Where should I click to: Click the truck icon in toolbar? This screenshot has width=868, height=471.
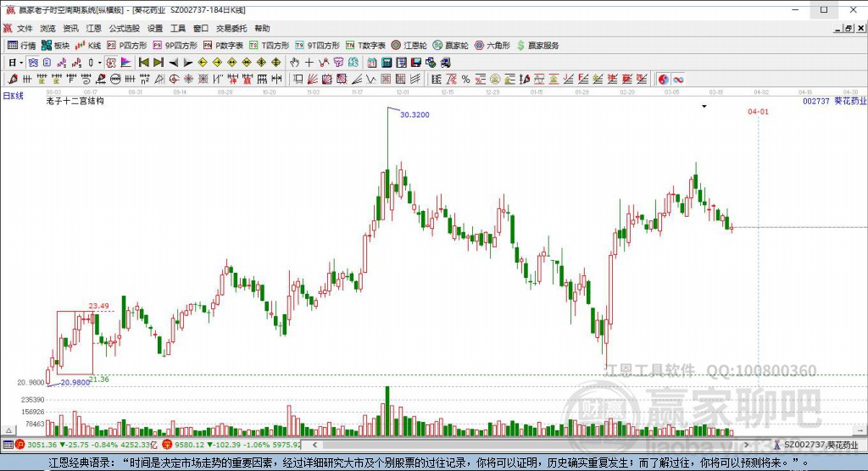446,63
